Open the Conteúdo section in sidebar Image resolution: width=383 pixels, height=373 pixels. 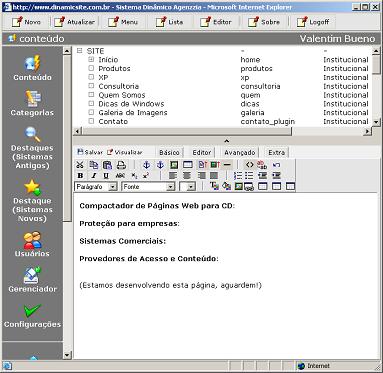(32, 69)
